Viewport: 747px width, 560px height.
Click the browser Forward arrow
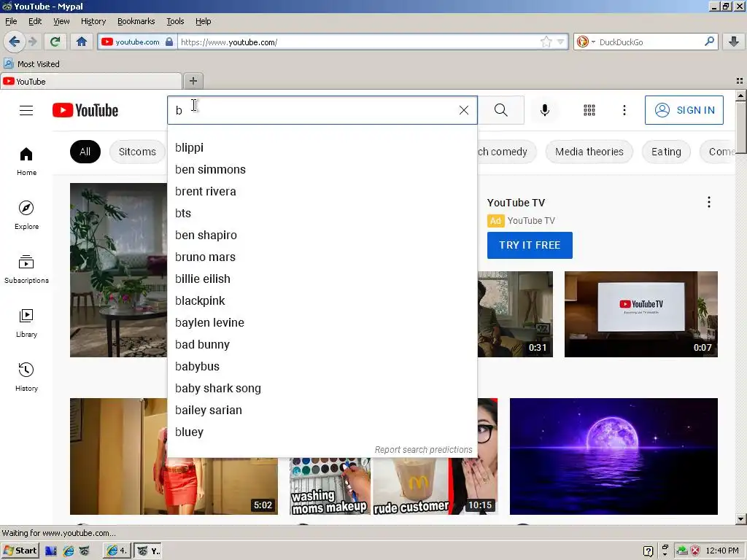[33, 42]
